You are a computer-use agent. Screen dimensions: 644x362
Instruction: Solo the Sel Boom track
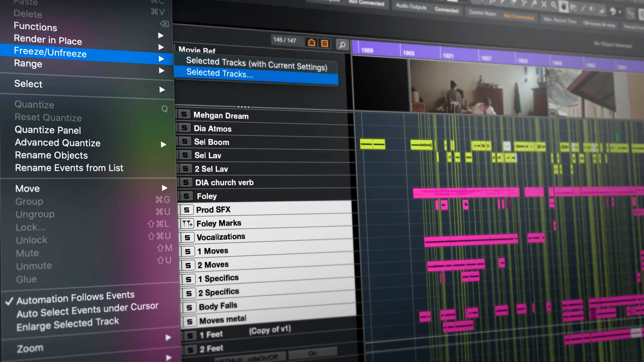click(x=184, y=141)
